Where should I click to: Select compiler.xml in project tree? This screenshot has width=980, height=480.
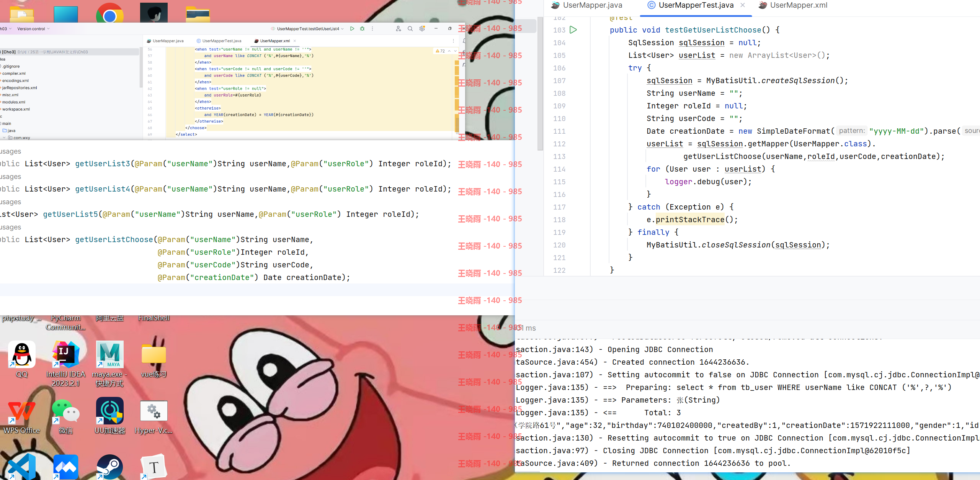pos(14,74)
